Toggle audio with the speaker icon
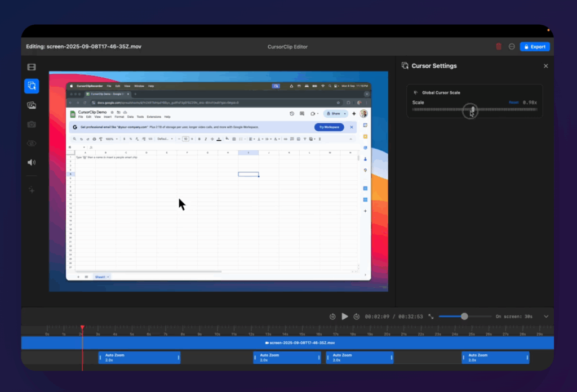577x392 pixels. [x=32, y=162]
